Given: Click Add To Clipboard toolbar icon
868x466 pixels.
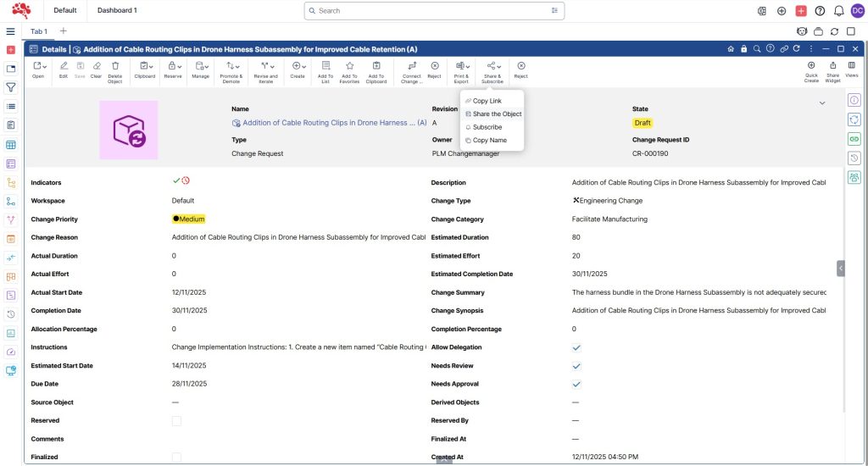Looking at the screenshot, I should pyautogui.click(x=376, y=73).
